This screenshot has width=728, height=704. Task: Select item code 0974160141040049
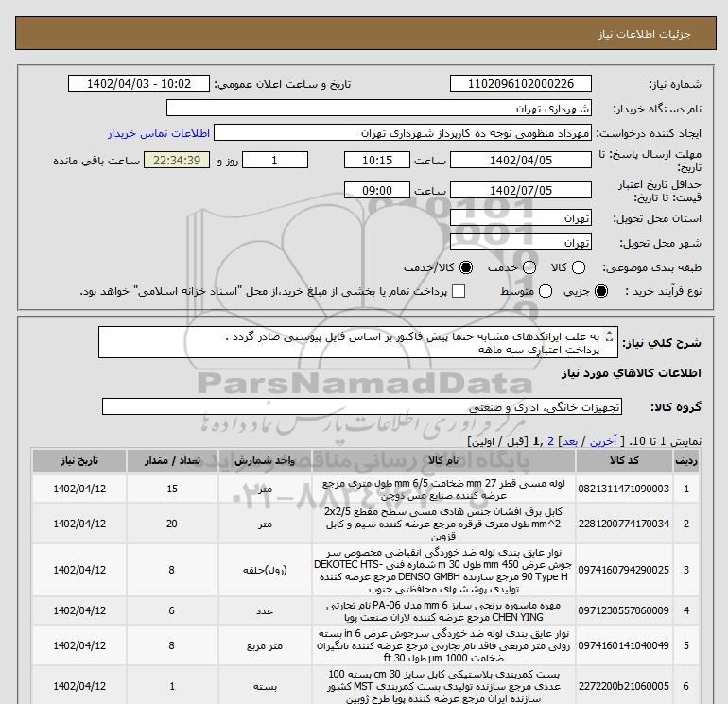coord(624,645)
